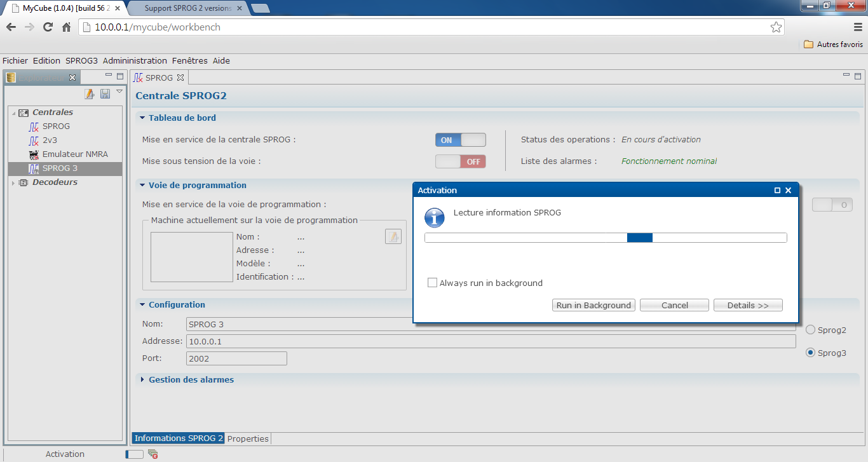
Task: Close the Explorateur panel tab
Action: pos(72,78)
